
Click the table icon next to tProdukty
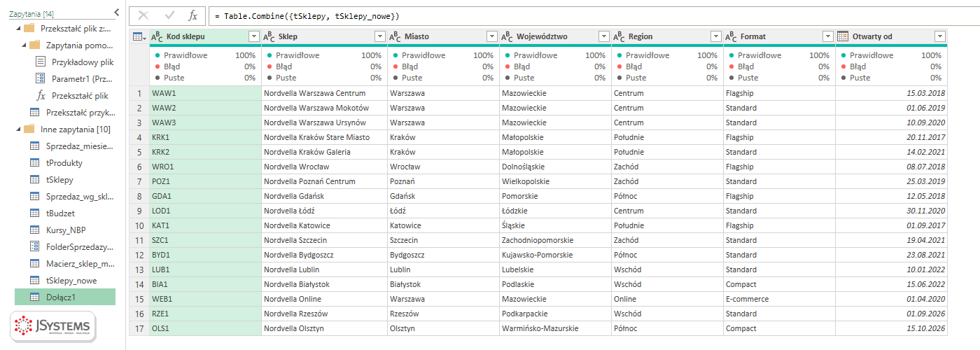coord(34,163)
